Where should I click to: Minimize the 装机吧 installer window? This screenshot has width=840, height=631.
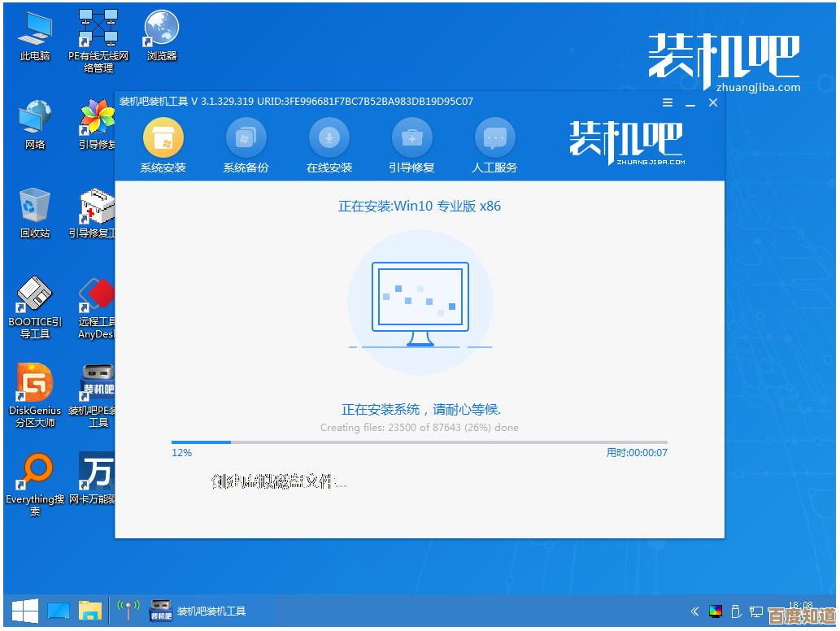[x=690, y=102]
